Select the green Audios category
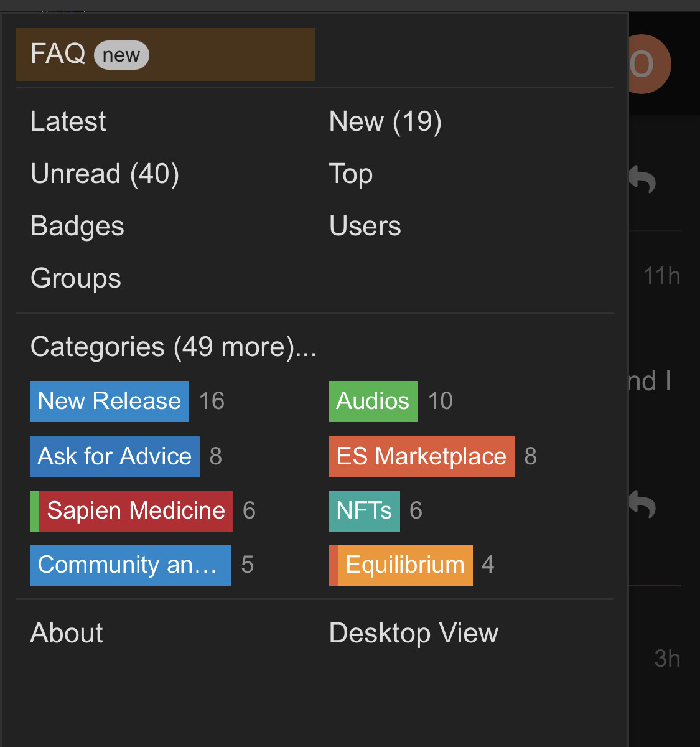This screenshot has width=700, height=747. 373,402
